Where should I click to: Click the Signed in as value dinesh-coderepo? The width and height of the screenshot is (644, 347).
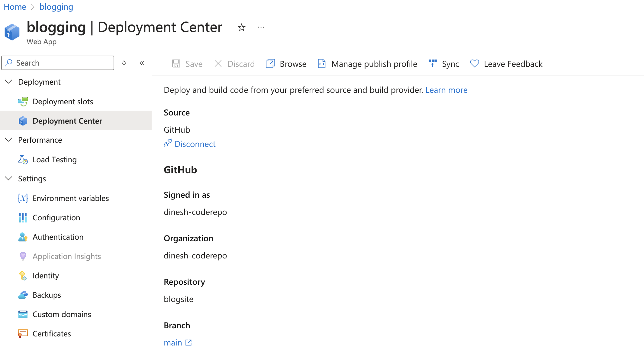195,212
